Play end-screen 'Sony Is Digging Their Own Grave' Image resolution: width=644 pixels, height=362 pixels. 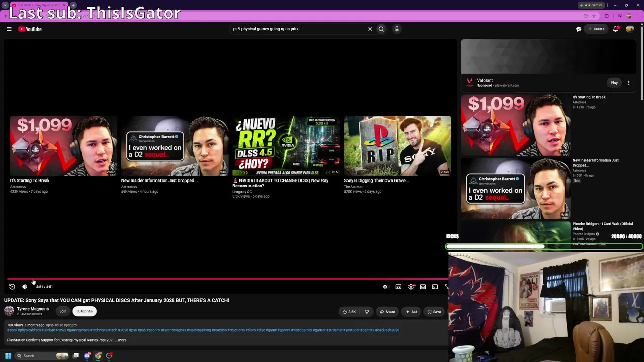397,146
